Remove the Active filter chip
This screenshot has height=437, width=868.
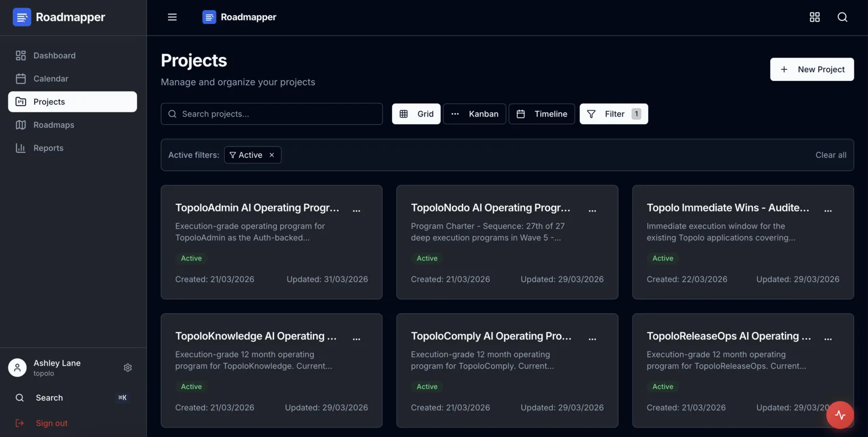tap(272, 155)
